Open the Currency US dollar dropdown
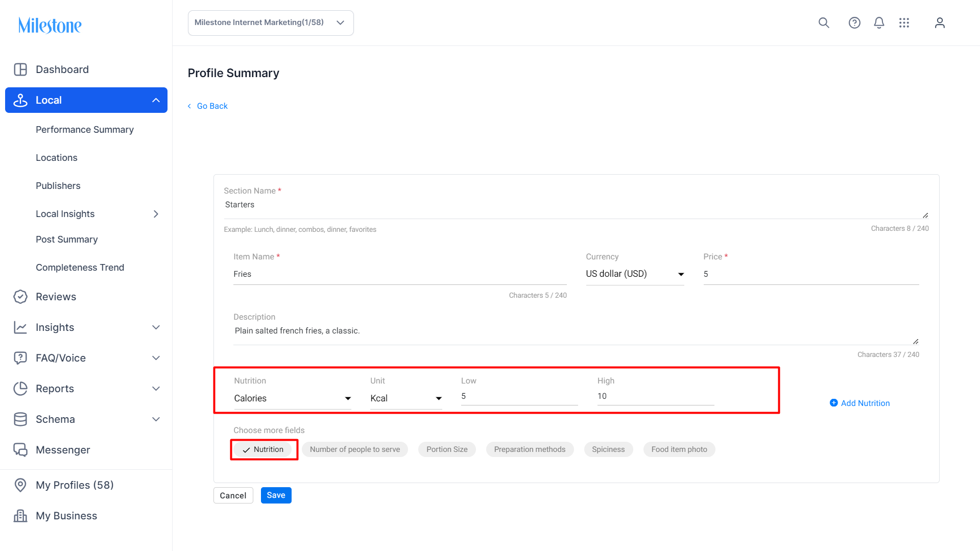 point(635,274)
